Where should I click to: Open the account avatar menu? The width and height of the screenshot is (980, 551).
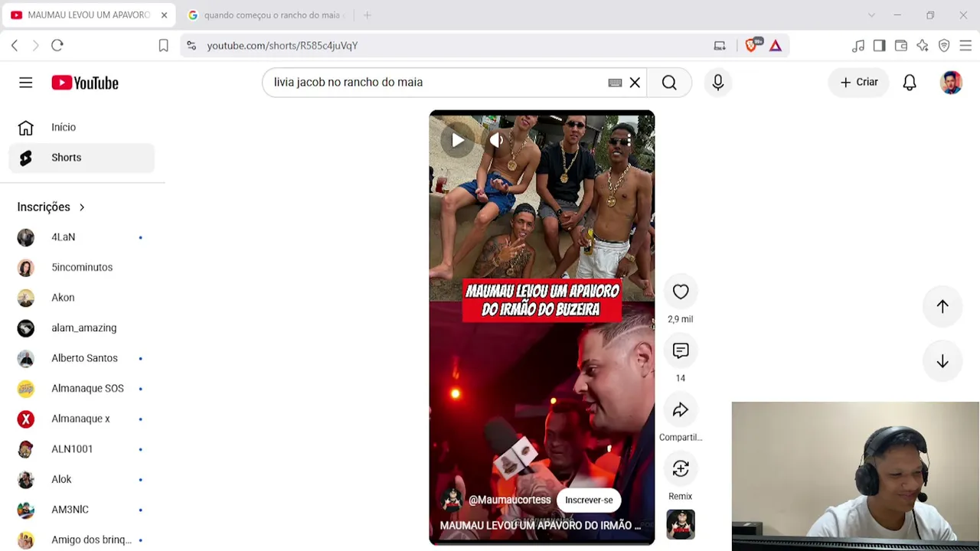click(951, 83)
